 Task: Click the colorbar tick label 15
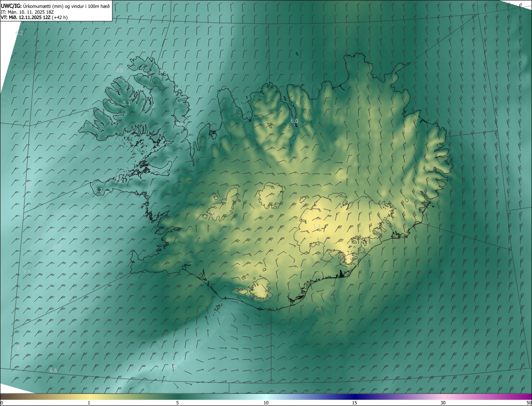[355, 403]
